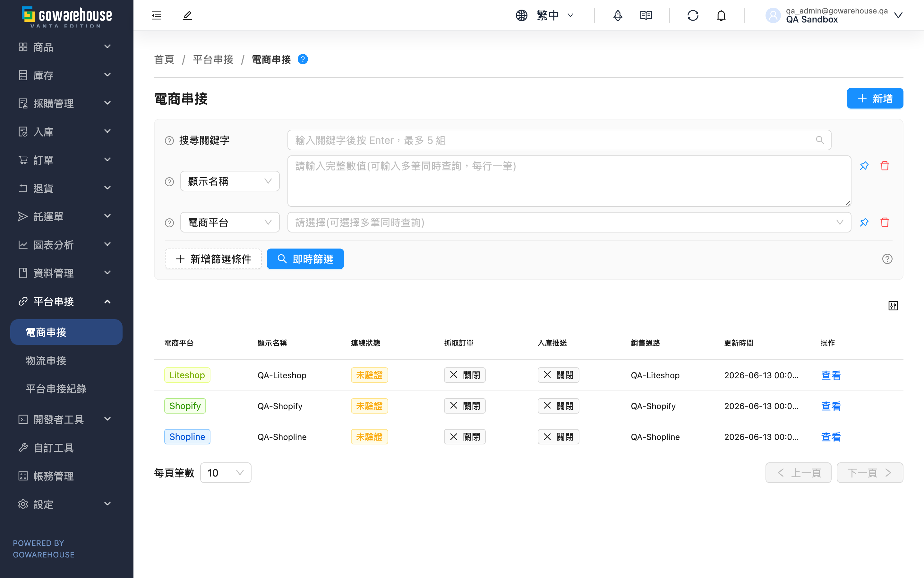924x578 pixels.
Task: Open 物流串接 in the sidebar
Action: [x=66, y=361]
